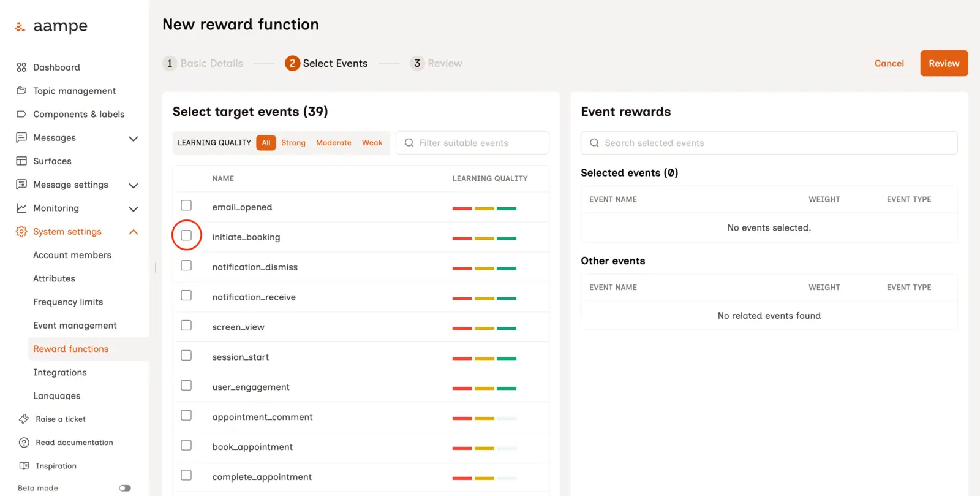
Task: Click the aampe logo icon
Action: [x=20, y=26]
